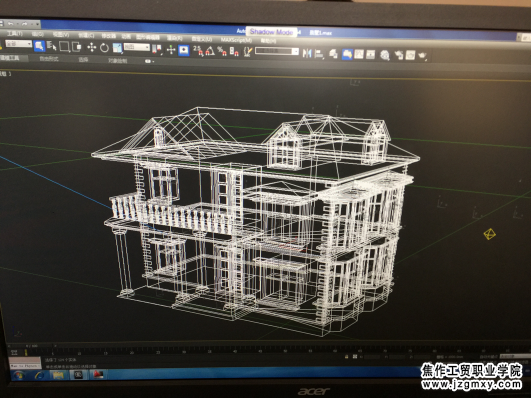Click the Render Setup icon
Viewport: 531px width, 398px height.
pos(399,55)
